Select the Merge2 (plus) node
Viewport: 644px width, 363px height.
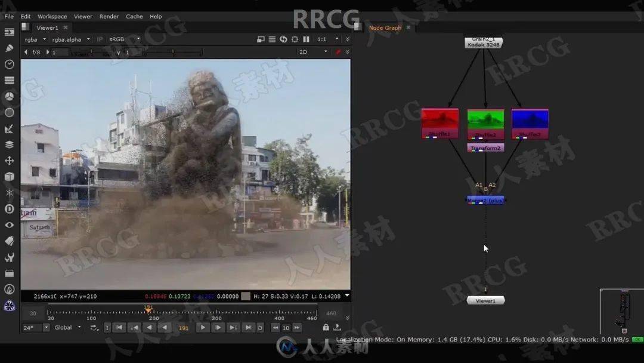pos(484,200)
